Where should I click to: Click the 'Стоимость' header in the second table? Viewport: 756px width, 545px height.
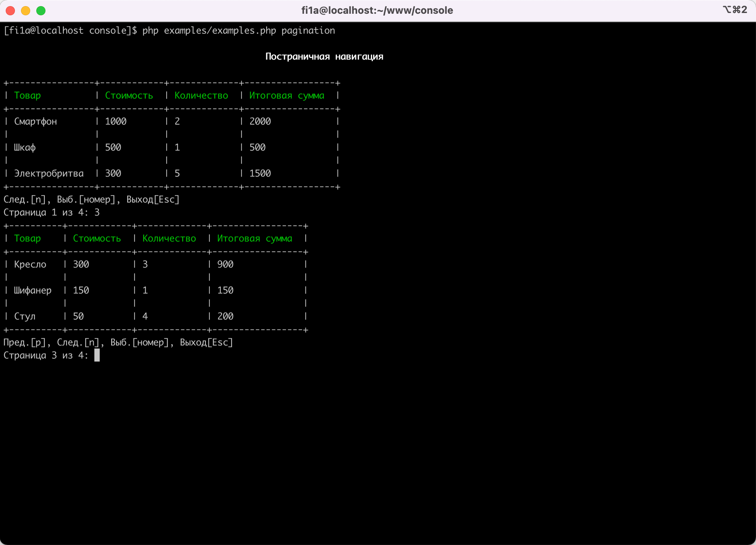click(97, 238)
